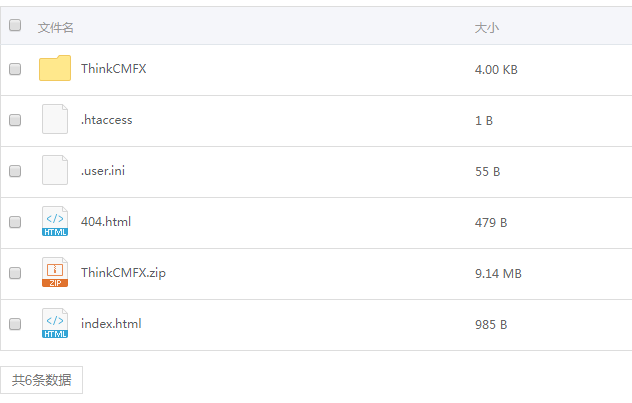Screen dimensions: 632x403
Task: Click the 共6条数据 count button
Action: point(41,381)
